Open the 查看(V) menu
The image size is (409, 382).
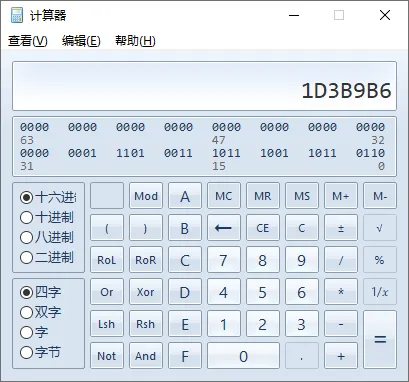click(28, 41)
